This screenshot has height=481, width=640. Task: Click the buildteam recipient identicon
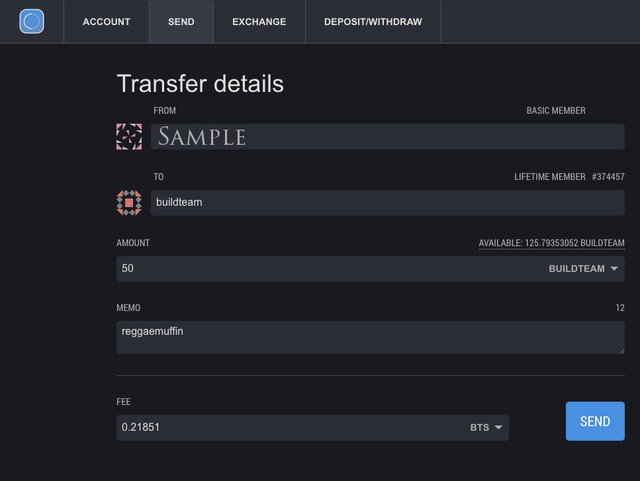[129, 203]
